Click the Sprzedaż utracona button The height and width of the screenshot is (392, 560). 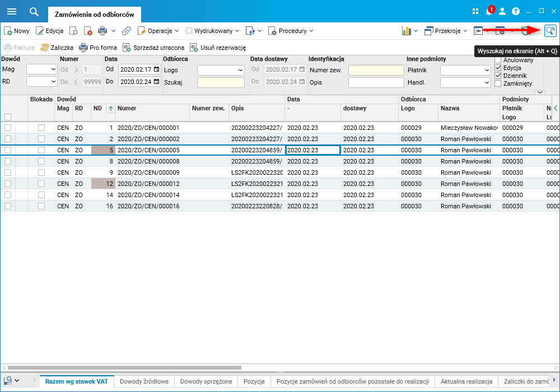[x=153, y=48]
